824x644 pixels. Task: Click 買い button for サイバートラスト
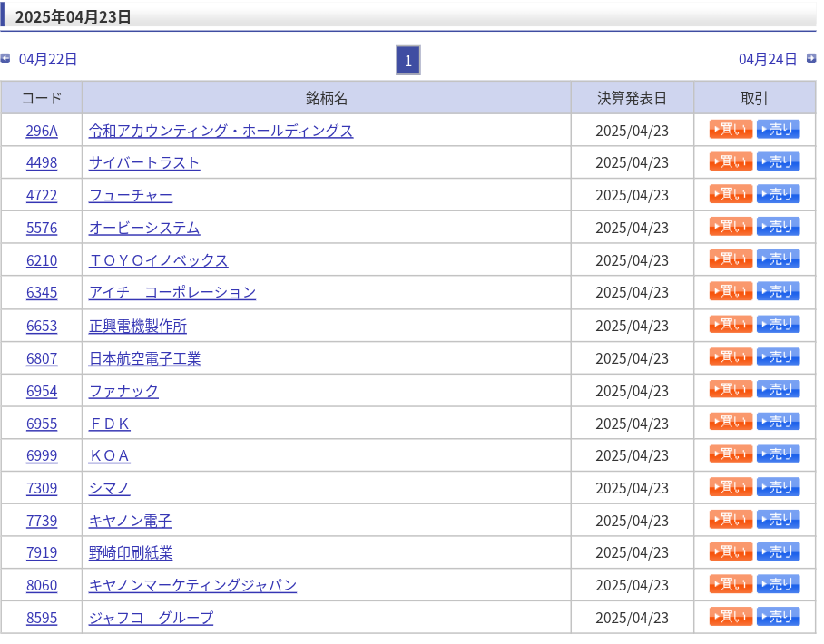[731, 161]
